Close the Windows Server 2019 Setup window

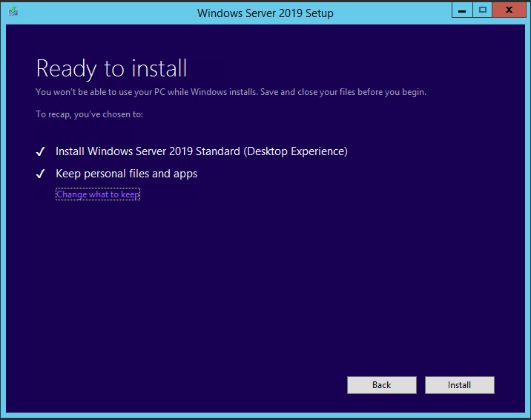click(509, 10)
